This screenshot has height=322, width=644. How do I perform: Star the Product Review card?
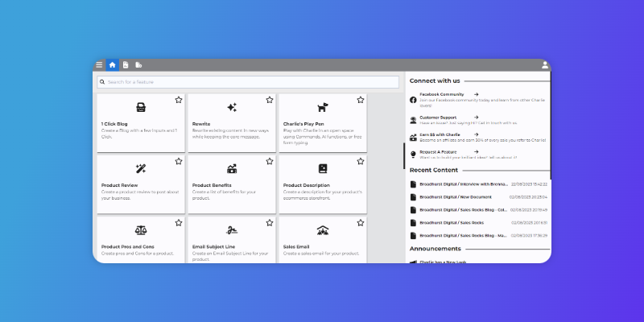click(x=178, y=162)
